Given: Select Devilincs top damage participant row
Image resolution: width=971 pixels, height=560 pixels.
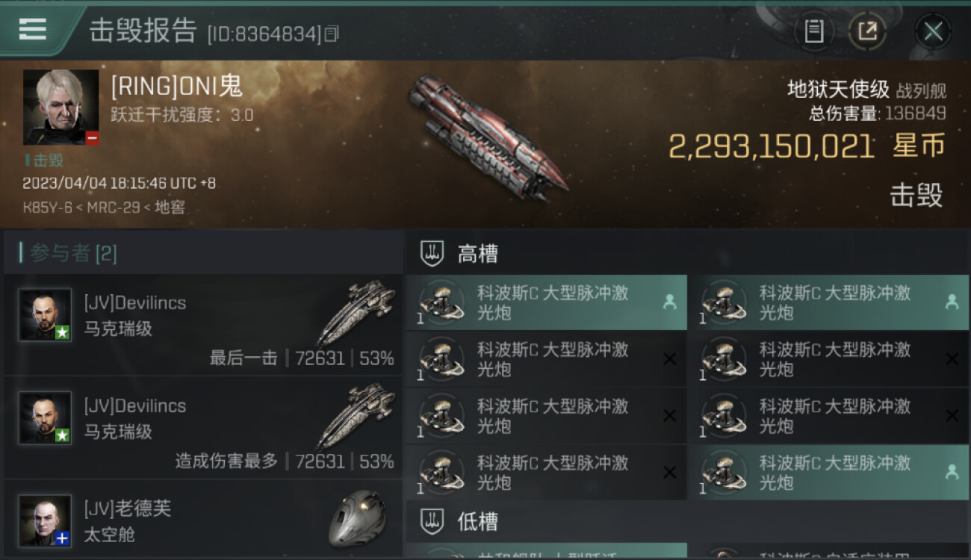Looking at the screenshot, I should tap(203, 428).
